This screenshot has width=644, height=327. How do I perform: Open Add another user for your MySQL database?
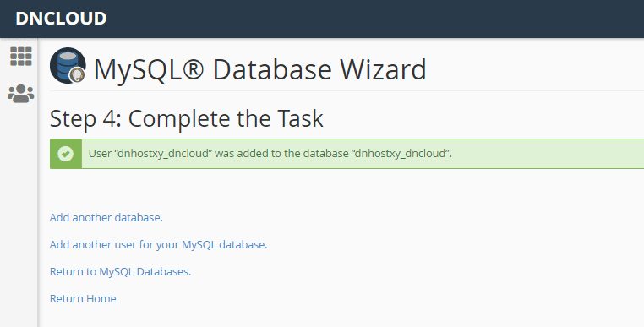159,244
